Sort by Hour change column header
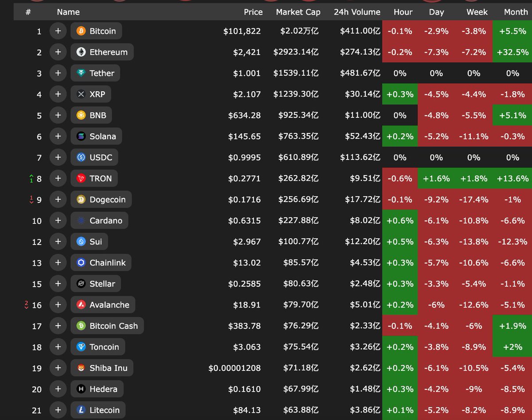Screen dimensions: 532x420 pyautogui.click(x=403, y=12)
